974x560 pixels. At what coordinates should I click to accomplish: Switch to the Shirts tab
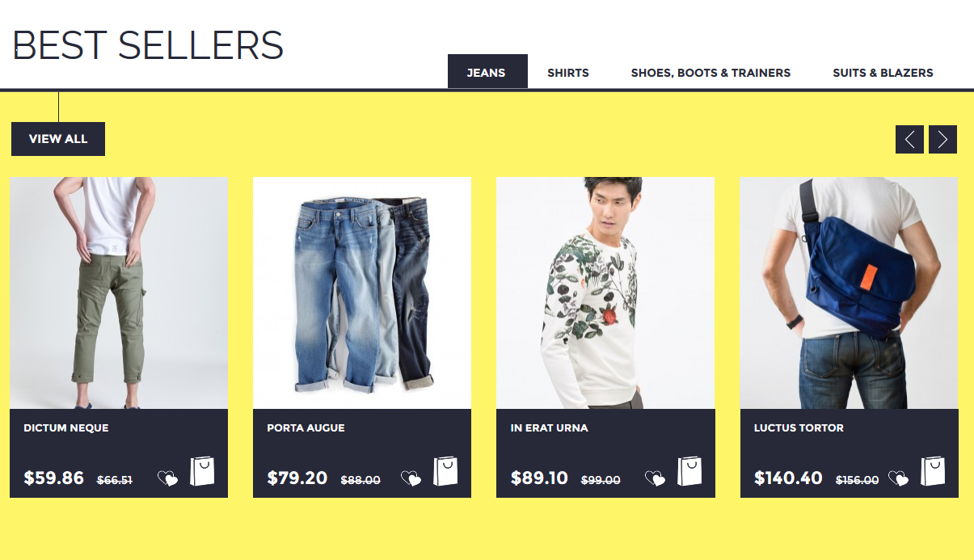point(568,72)
